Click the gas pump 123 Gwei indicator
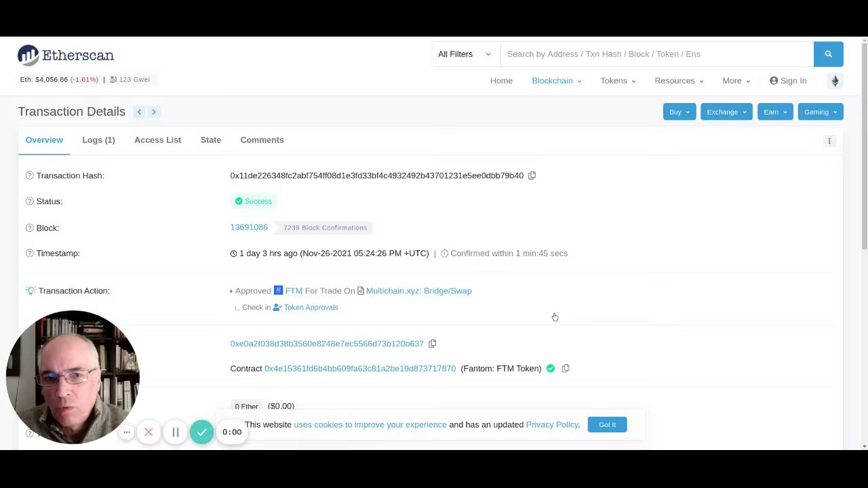 pos(130,79)
